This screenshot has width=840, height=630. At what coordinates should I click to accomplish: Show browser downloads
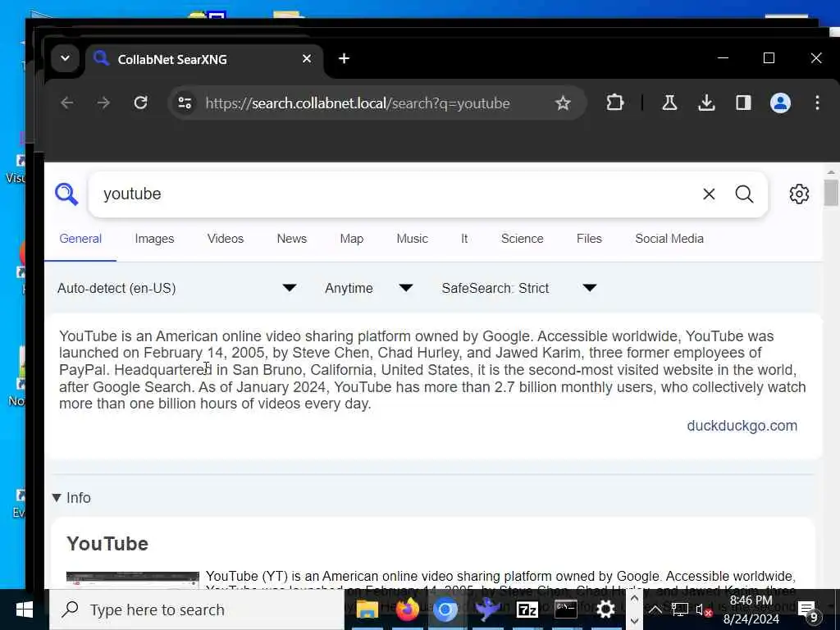(706, 103)
